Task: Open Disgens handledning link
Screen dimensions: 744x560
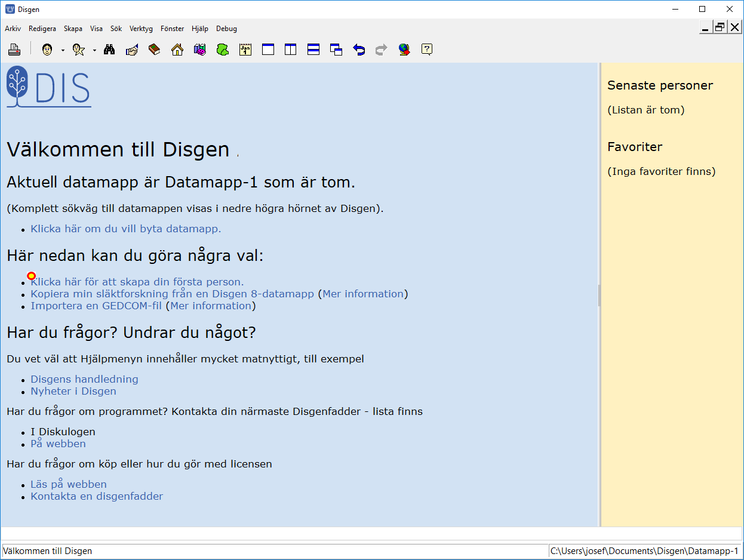Action: [84, 379]
